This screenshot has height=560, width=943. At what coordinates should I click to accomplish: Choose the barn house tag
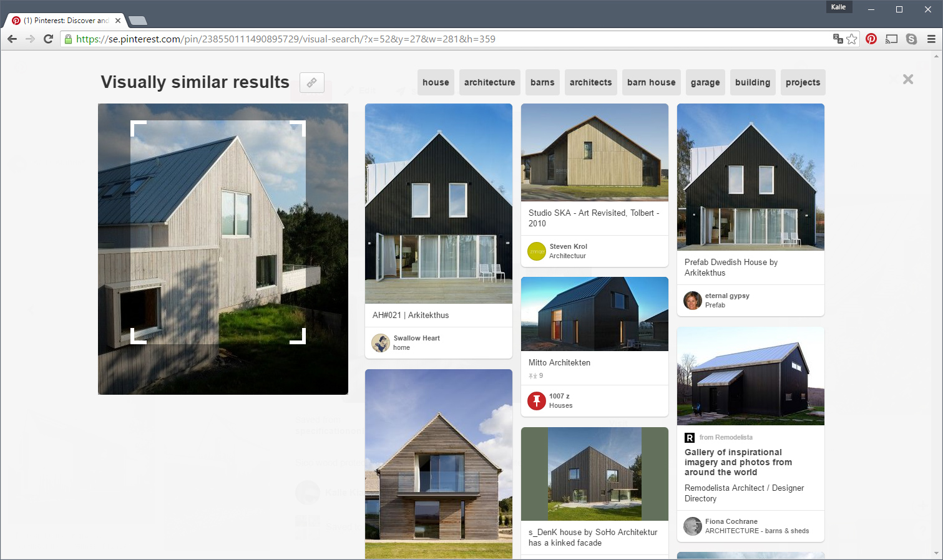point(652,82)
